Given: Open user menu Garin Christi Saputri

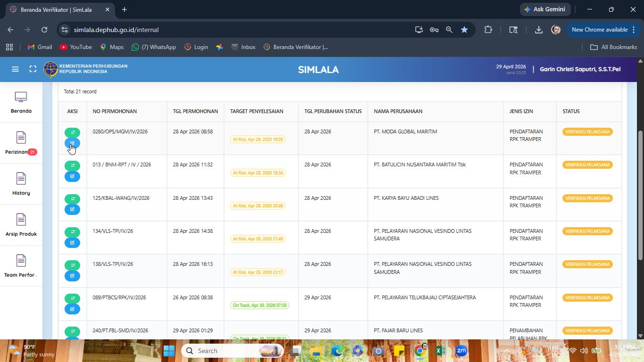Looking at the screenshot, I should click(580, 69).
